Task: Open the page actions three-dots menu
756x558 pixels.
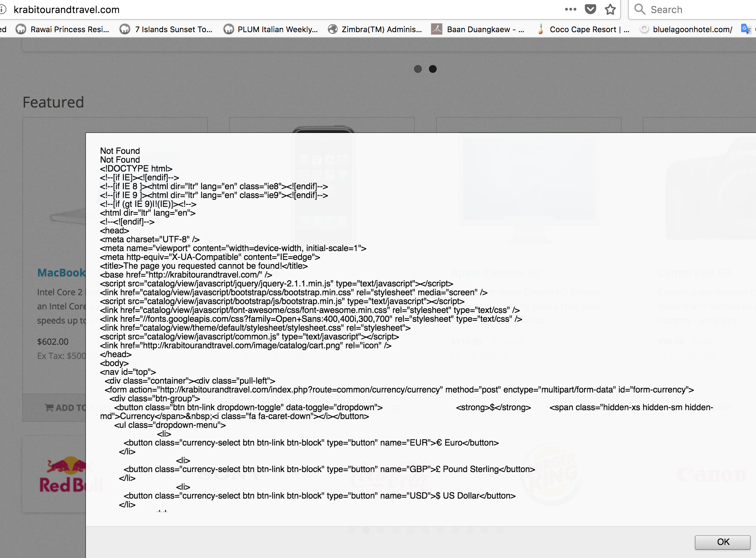Action: (570, 10)
